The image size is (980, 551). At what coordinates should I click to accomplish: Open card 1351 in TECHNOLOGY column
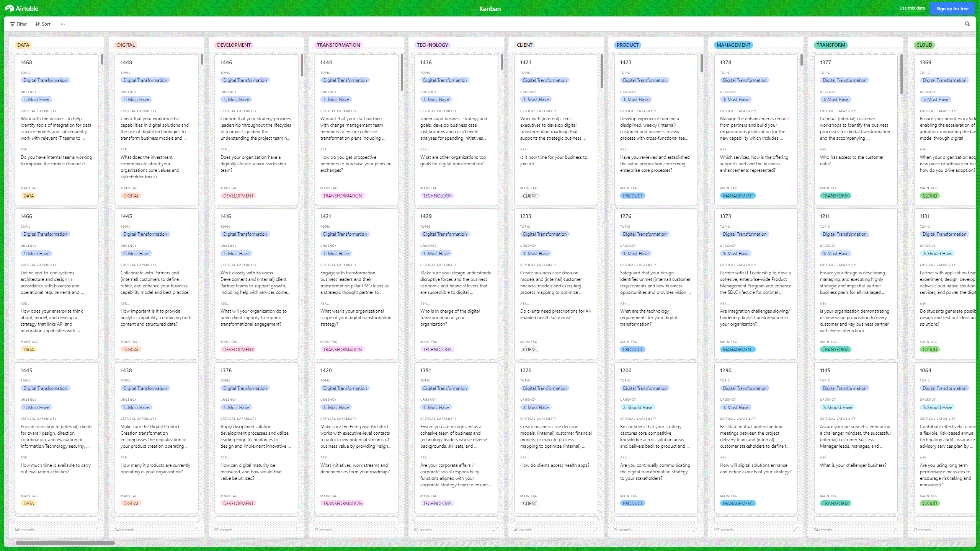(x=456, y=438)
